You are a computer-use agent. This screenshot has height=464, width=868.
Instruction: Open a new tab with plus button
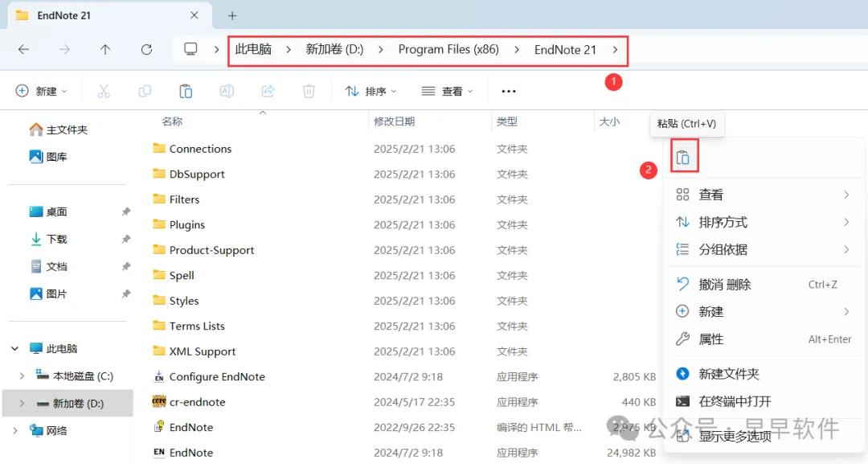(x=232, y=16)
